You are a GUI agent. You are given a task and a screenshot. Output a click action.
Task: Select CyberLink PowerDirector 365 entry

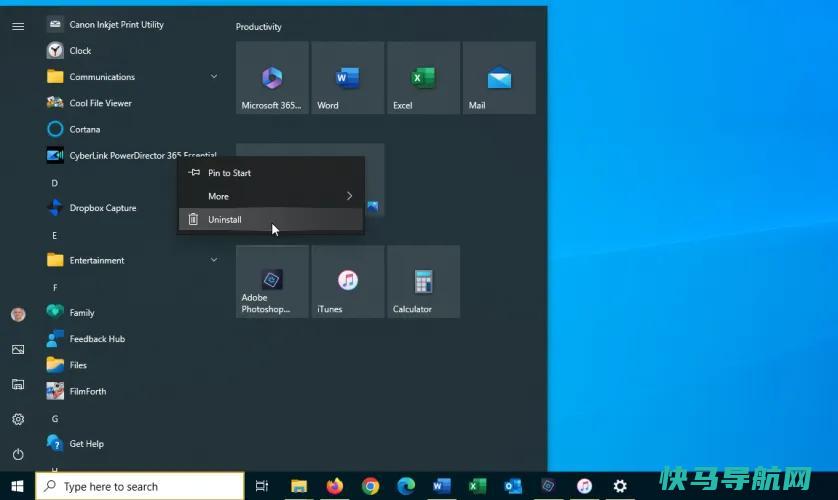point(131,155)
